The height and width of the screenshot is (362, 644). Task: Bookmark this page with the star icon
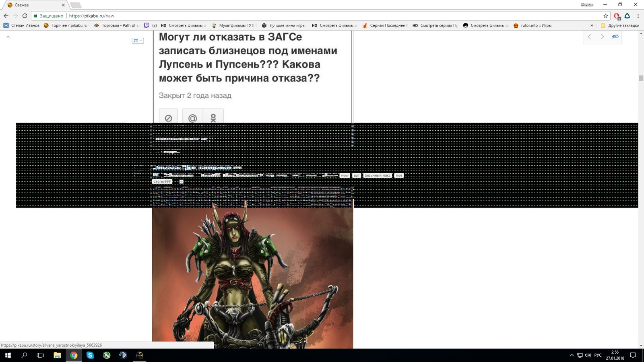(606, 16)
